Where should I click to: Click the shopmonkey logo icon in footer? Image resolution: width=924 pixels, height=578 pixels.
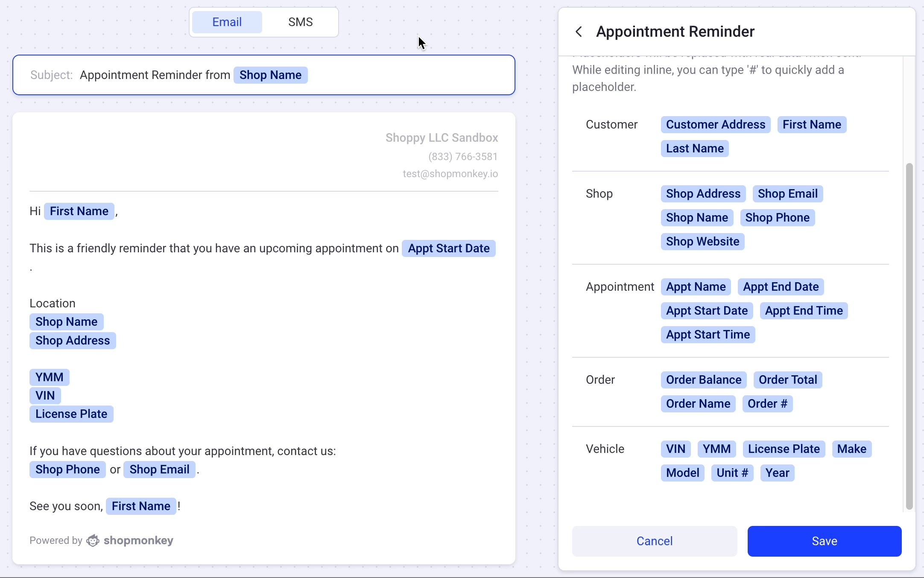click(93, 540)
